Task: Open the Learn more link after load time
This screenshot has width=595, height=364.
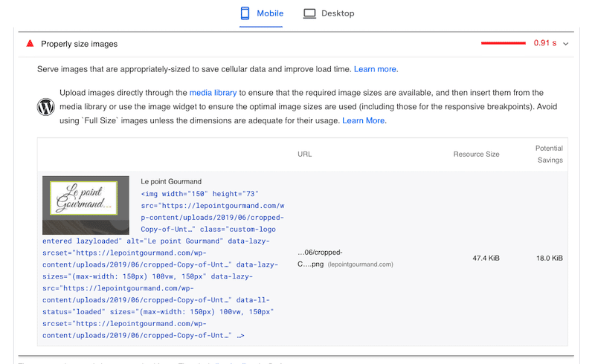Action: (376, 69)
